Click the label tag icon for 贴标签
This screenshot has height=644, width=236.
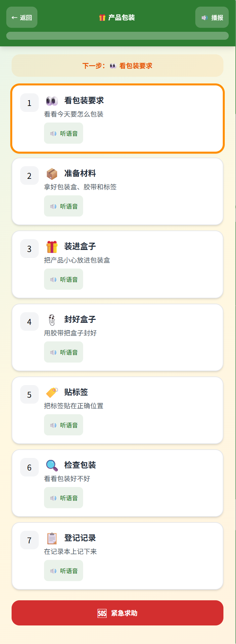coord(52,392)
